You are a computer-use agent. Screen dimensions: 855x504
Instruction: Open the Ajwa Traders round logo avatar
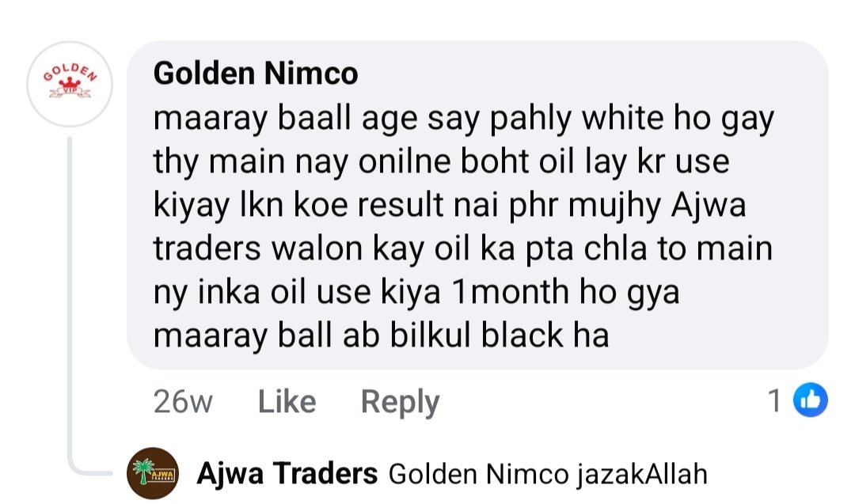pyautogui.click(x=153, y=473)
